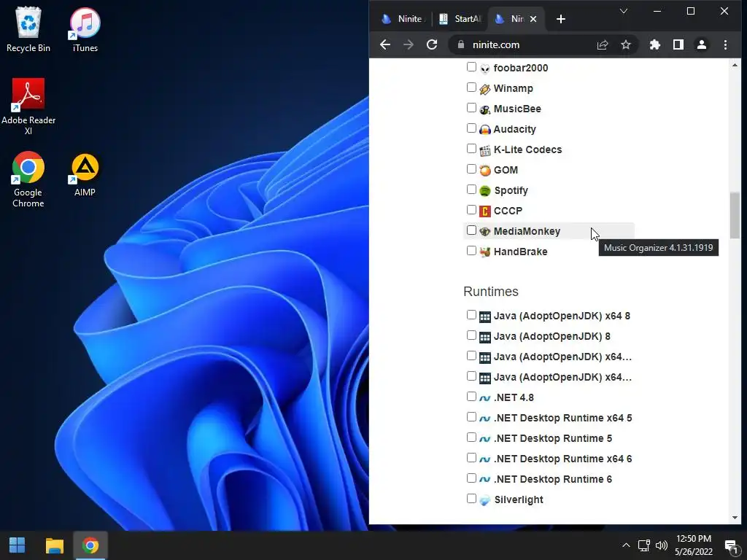Open File Explorer from the taskbar

pos(54,545)
